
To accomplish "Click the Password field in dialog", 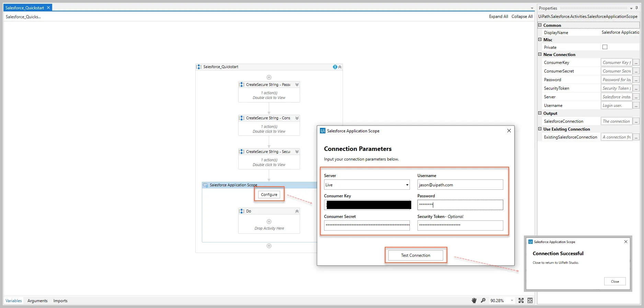I will (460, 205).
